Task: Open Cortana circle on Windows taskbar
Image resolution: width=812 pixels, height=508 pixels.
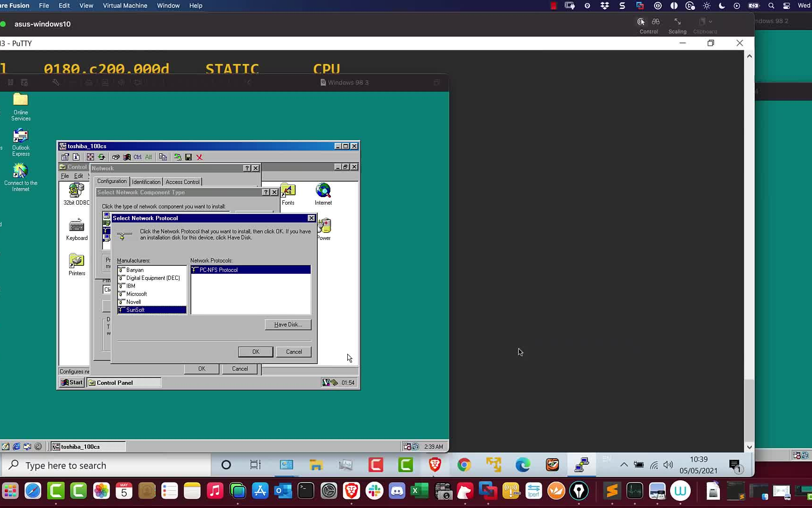Action: tap(226, 465)
